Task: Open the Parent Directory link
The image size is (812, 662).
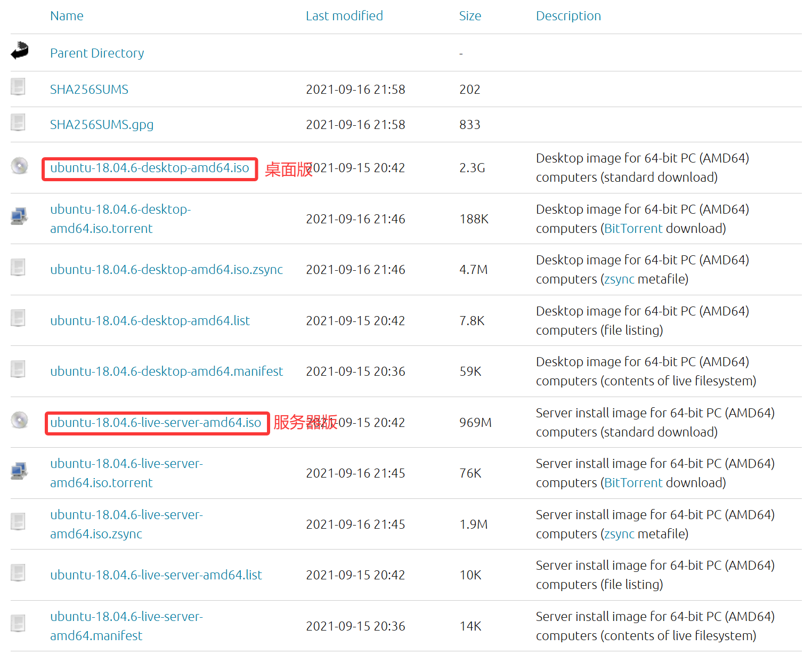Action: (97, 53)
